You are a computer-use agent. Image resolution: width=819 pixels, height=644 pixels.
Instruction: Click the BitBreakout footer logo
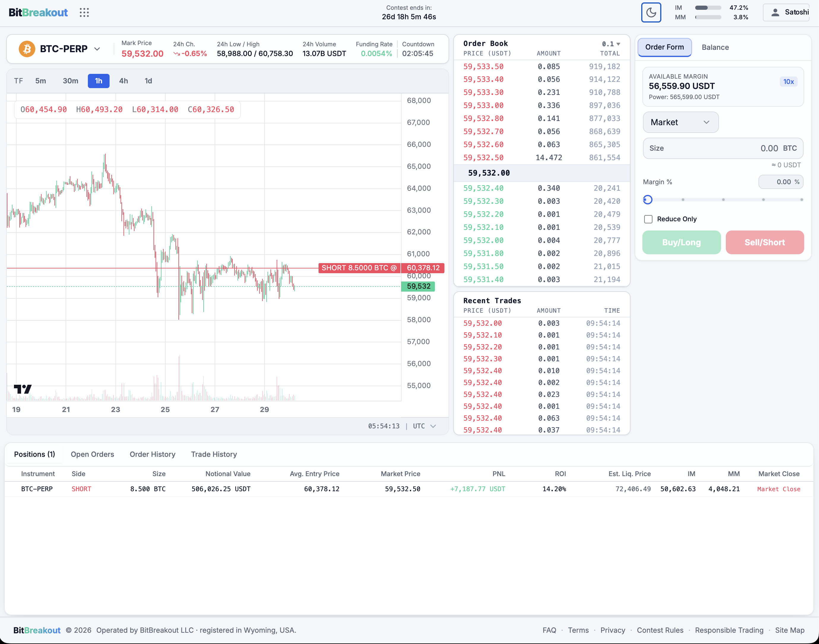37,630
